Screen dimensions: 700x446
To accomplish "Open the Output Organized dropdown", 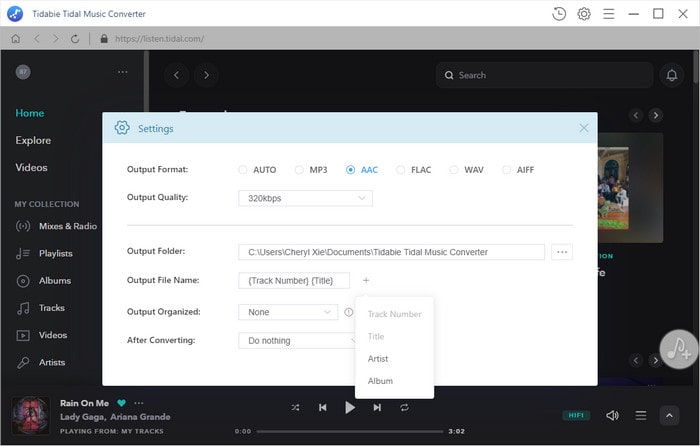I will (x=288, y=312).
